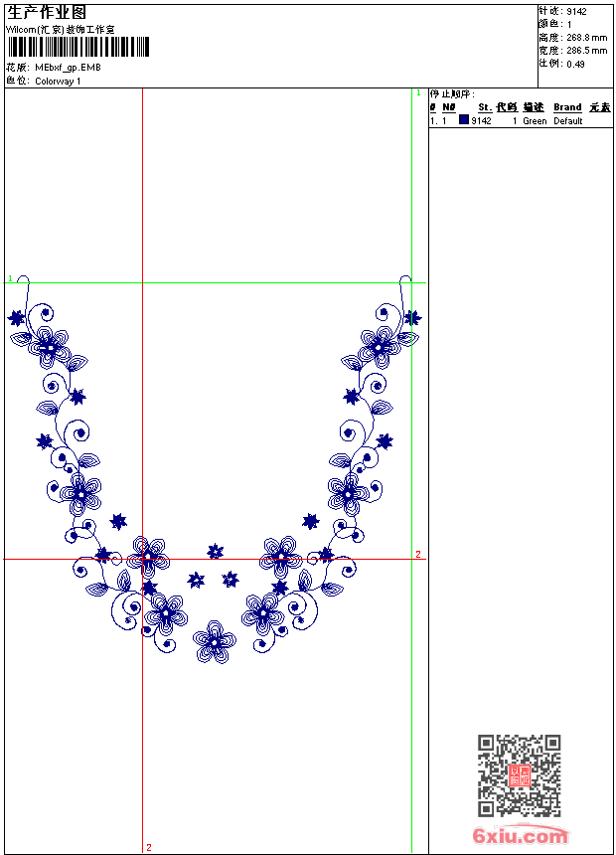Click the navy blue thread color swatch
616x855 pixels.
coord(464,119)
